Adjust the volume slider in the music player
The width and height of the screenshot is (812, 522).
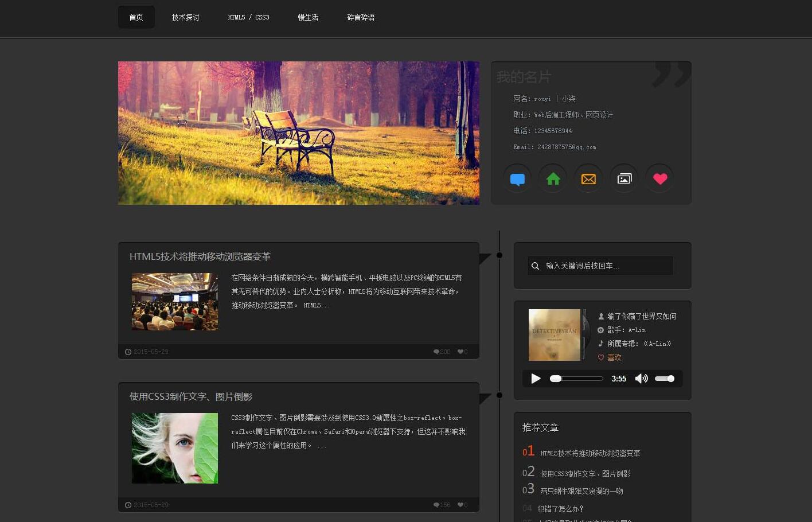664,378
